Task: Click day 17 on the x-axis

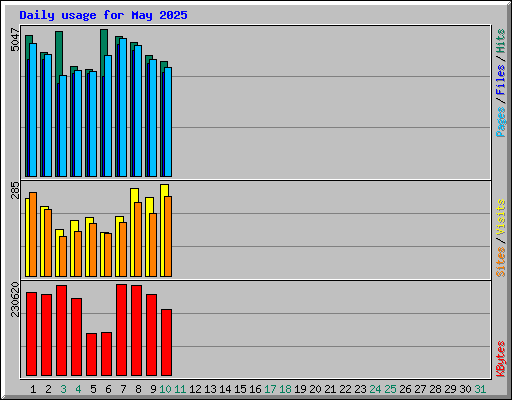Action: tap(270, 389)
